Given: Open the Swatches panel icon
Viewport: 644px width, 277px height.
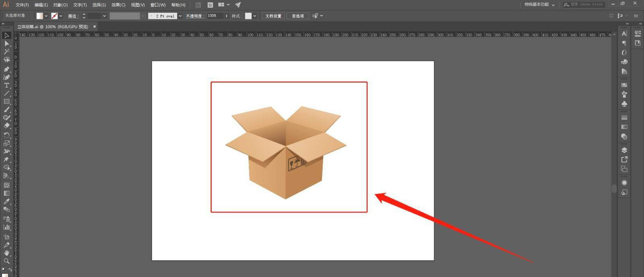Looking at the screenshot, I should click(x=624, y=85).
